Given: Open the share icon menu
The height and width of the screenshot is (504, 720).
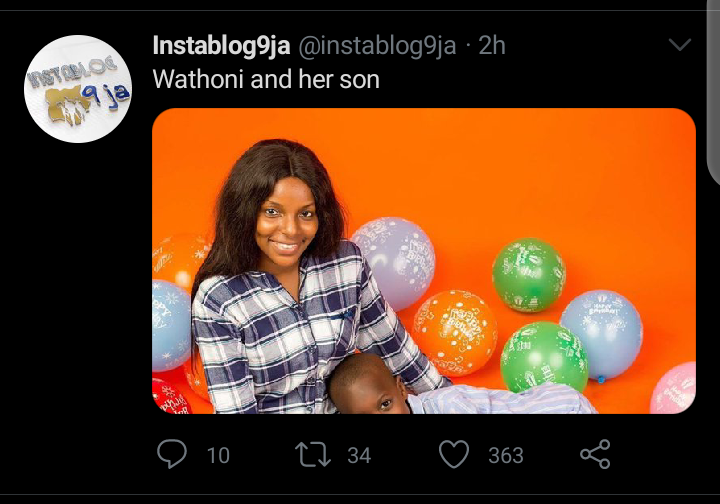Looking at the screenshot, I should (595, 455).
